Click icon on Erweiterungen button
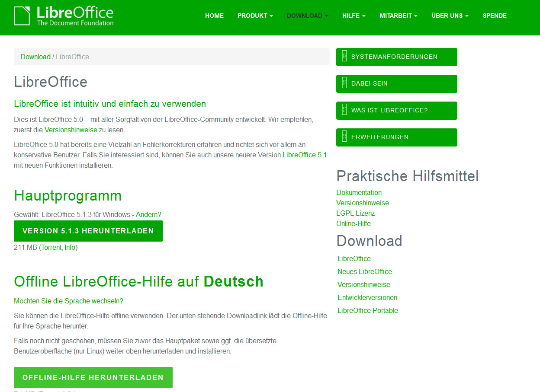Image resolution: width=540 pixels, height=392 pixels. [x=344, y=137]
